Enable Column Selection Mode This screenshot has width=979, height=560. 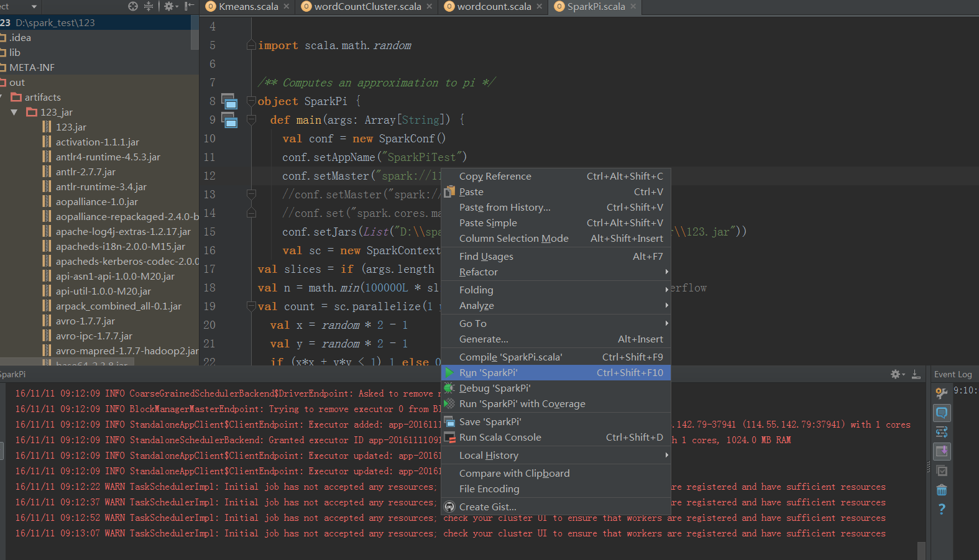point(556,238)
